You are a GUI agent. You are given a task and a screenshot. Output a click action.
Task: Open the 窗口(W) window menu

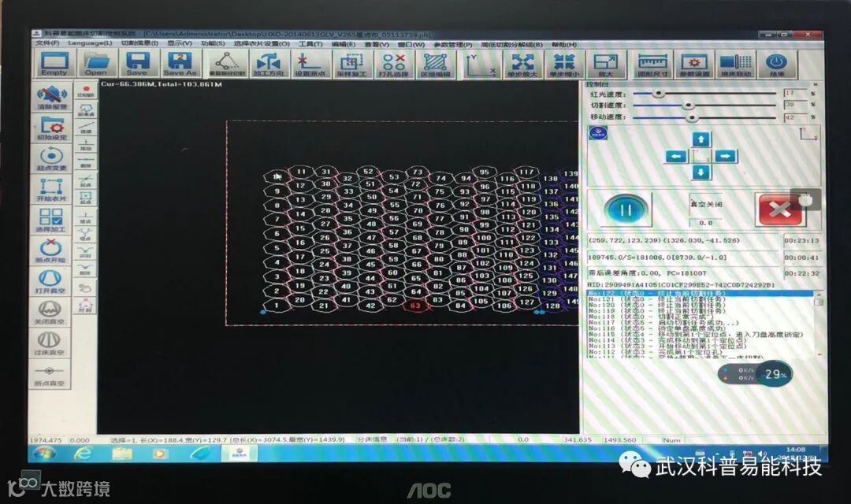pos(411,44)
